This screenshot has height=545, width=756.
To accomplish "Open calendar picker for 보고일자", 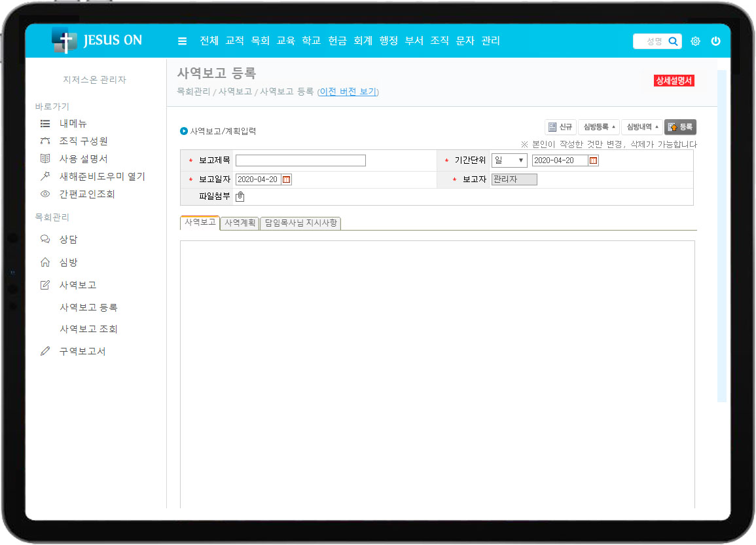I will tap(287, 179).
